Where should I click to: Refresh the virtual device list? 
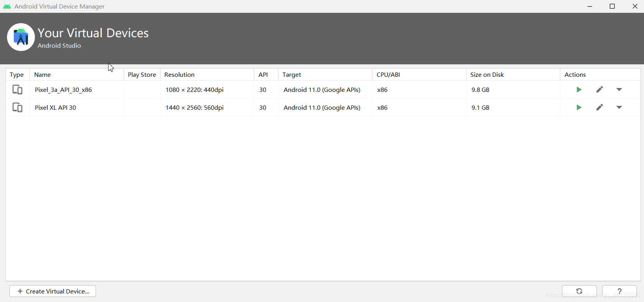click(579, 291)
